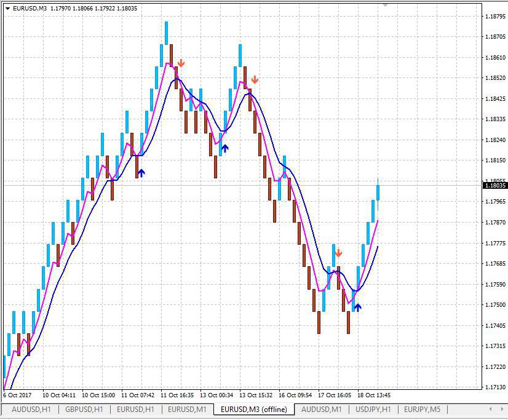Click the 1.17685 price scale label
508x420 pixels.
495,264
